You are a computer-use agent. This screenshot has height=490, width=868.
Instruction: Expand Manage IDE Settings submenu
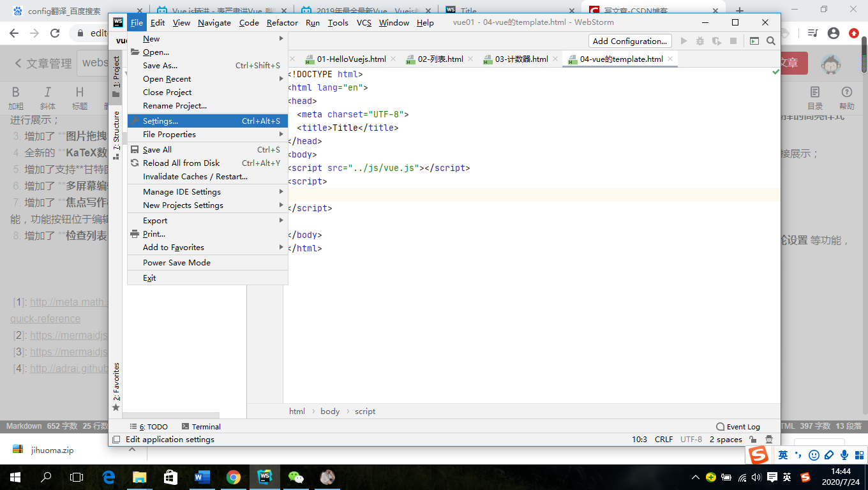pyautogui.click(x=207, y=192)
